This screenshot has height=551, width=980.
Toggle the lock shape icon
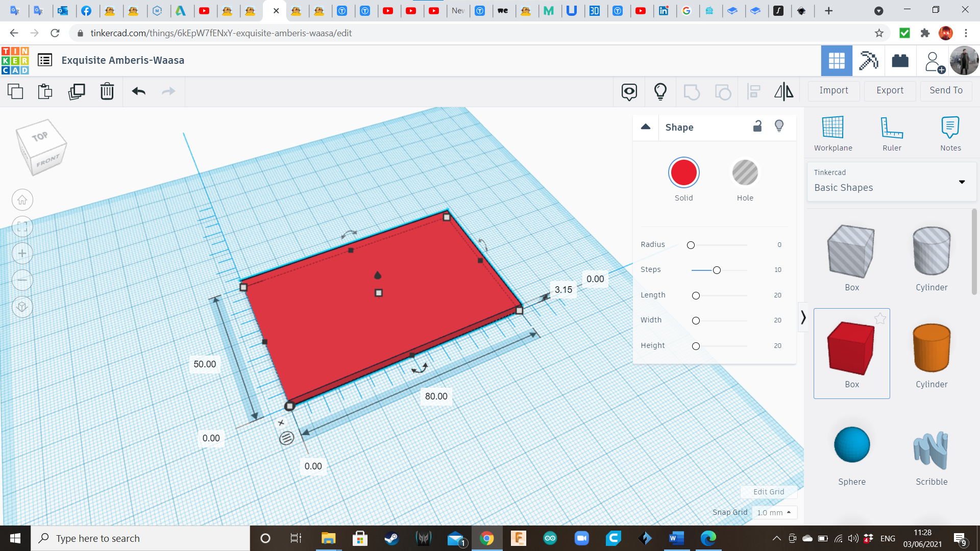click(757, 127)
